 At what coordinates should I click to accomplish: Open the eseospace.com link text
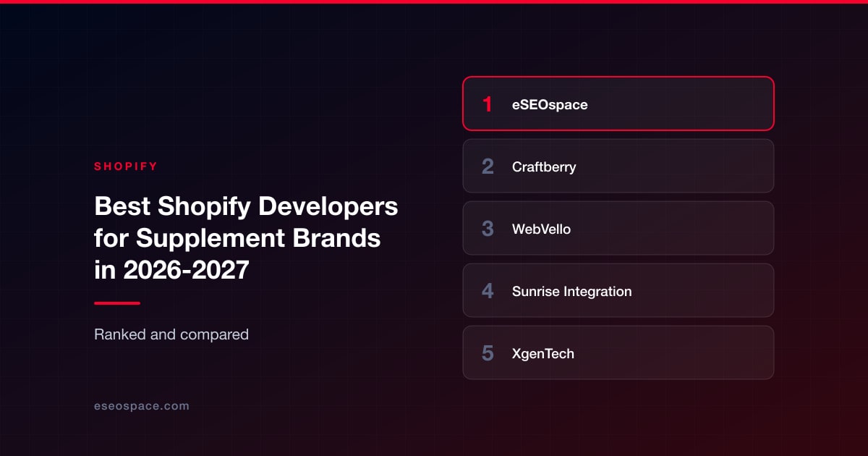tap(142, 406)
